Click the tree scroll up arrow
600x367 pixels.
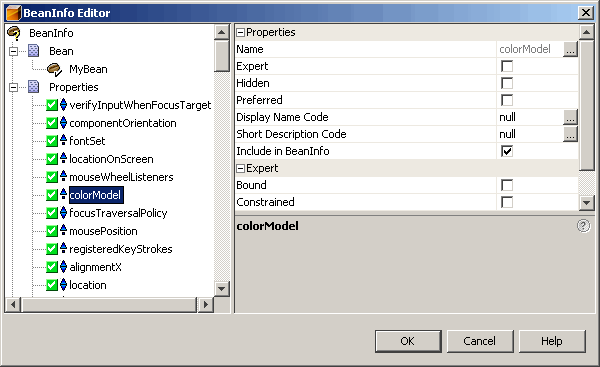[x=222, y=32]
